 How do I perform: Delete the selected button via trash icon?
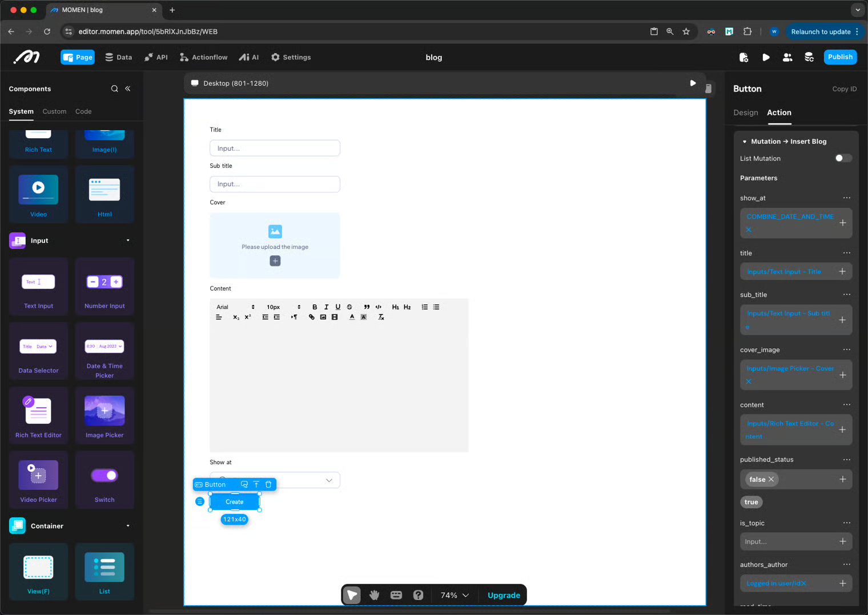click(x=268, y=484)
